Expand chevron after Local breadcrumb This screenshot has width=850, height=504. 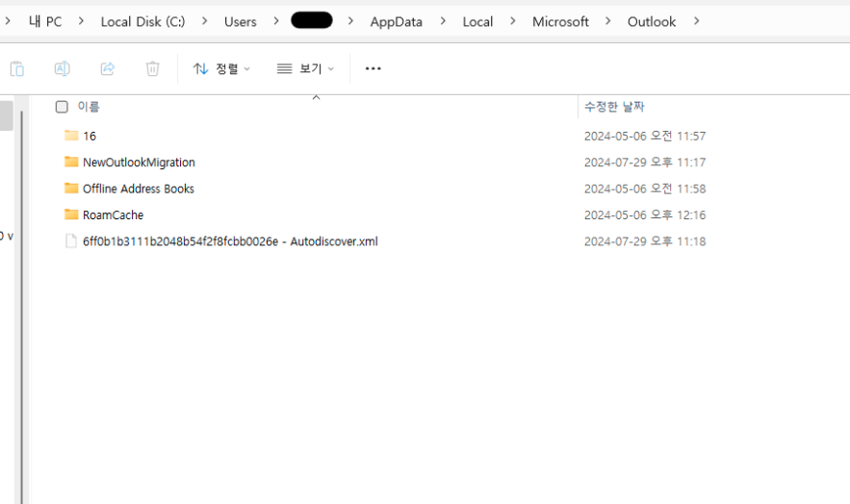(x=513, y=21)
